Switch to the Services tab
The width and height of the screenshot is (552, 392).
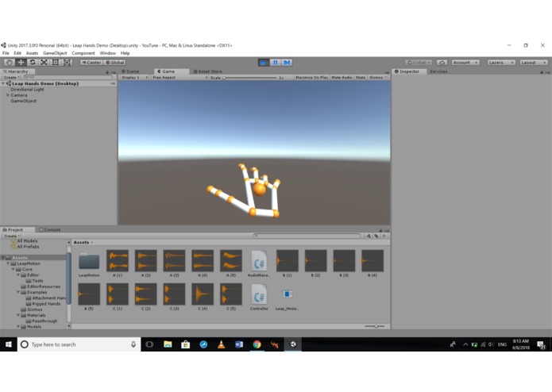(x=438, y=71)
